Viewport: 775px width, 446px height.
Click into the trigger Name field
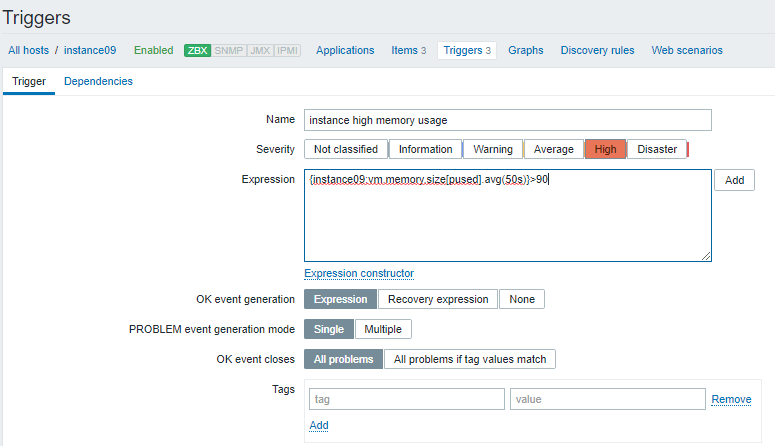[507, 120]
